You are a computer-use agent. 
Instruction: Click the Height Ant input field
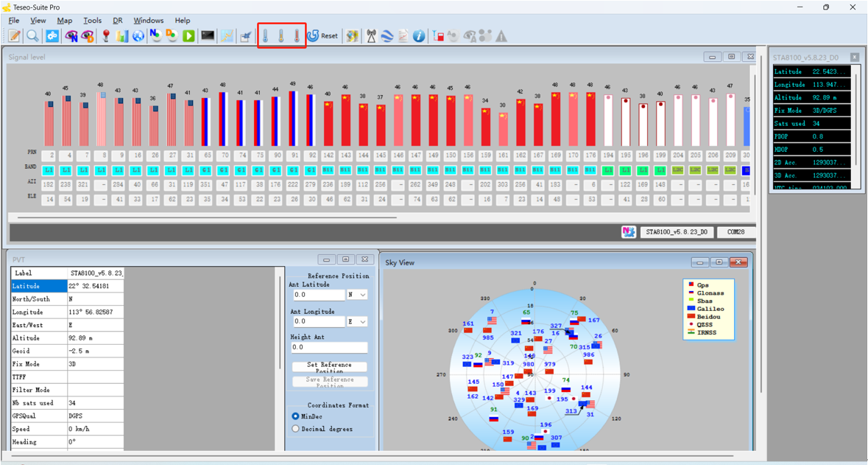point(329,347)
